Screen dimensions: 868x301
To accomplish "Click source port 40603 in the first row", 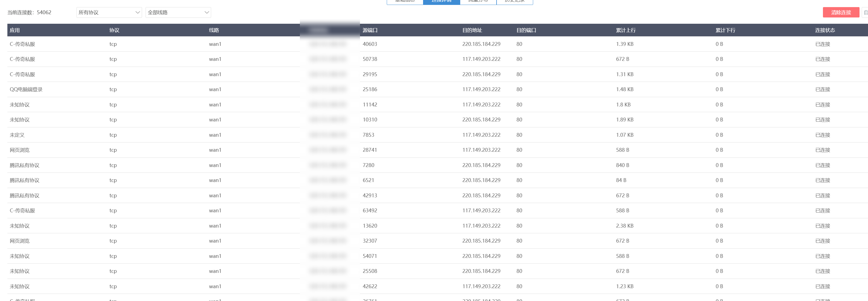I will 370,44.
